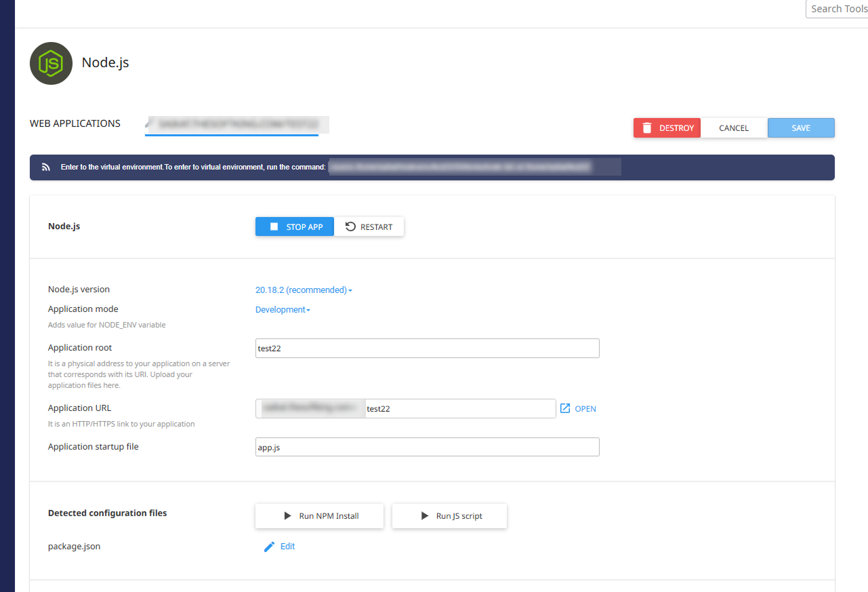Open the Application mode Development dropdown

coord(283,309)
